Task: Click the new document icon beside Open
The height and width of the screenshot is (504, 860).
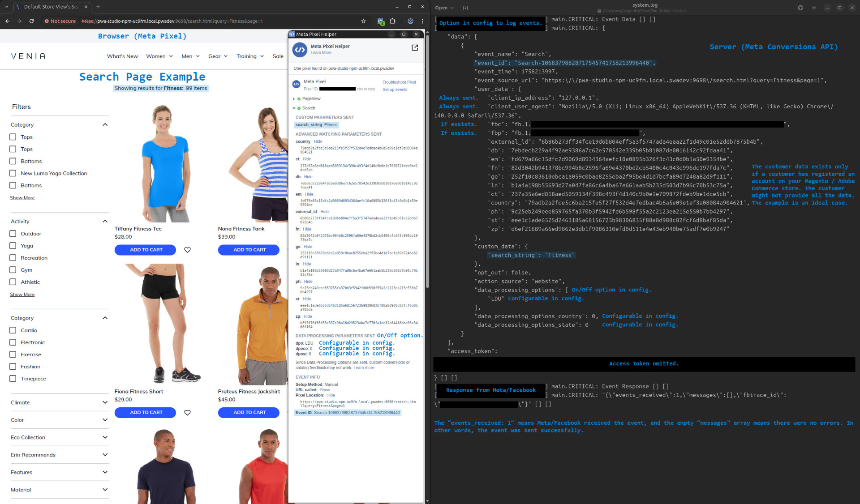Action: [465, 8]
